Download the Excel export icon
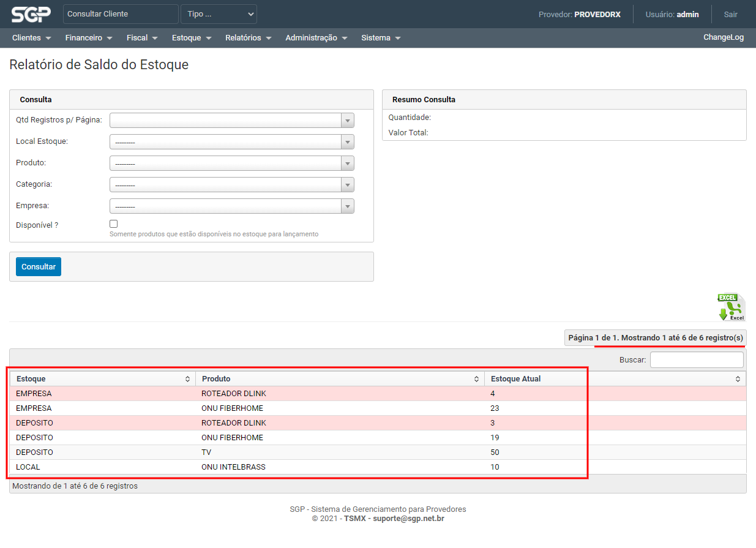Image resolution: width=756 pixels, height=548 pixels. 732,307
